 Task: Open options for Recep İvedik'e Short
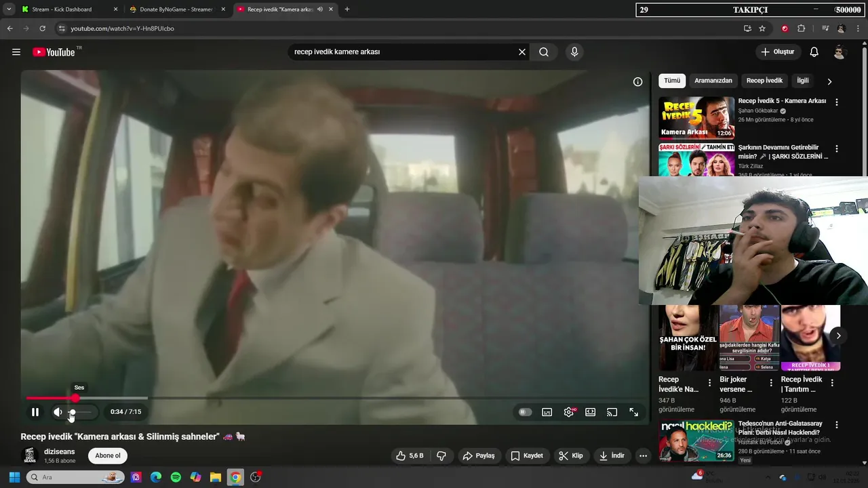710,383
